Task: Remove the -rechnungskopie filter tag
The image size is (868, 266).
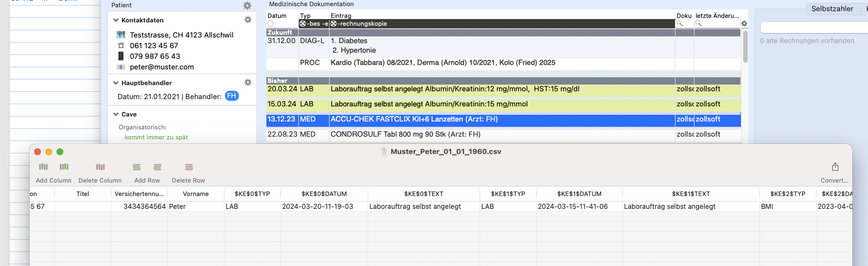Action: pyautogui.click(x=334, y=24)
